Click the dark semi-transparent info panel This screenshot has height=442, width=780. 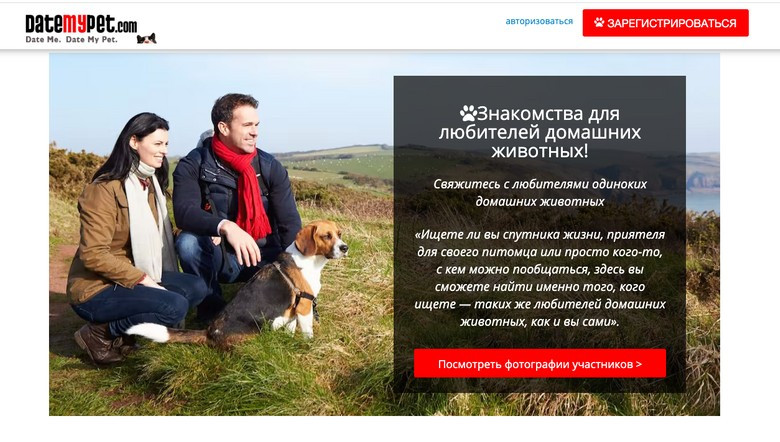540,234
